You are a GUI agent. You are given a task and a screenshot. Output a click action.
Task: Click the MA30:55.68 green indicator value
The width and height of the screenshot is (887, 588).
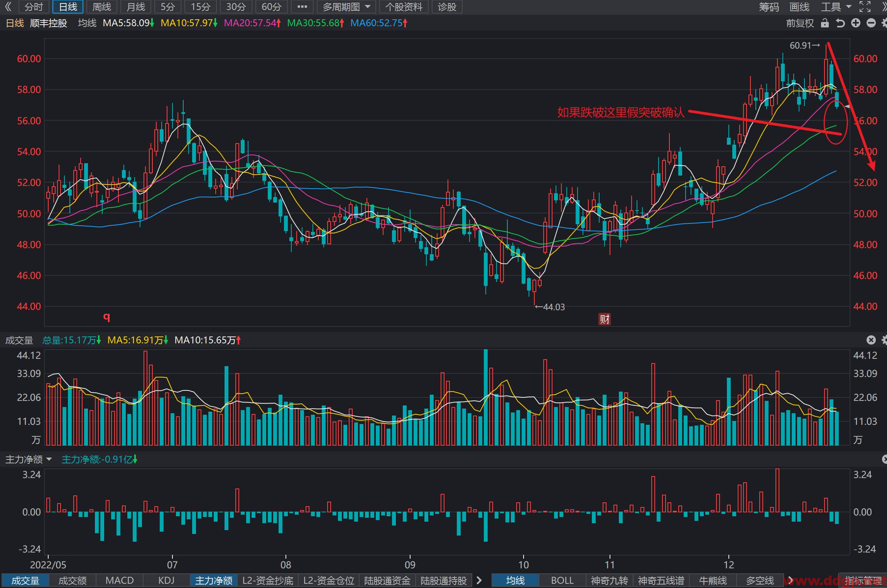coord(316,23)
